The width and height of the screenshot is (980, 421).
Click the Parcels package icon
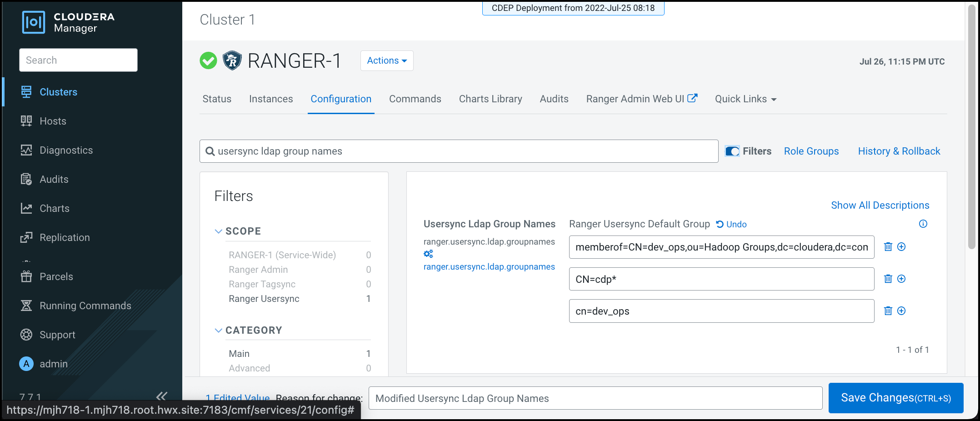tap(26, 276)
